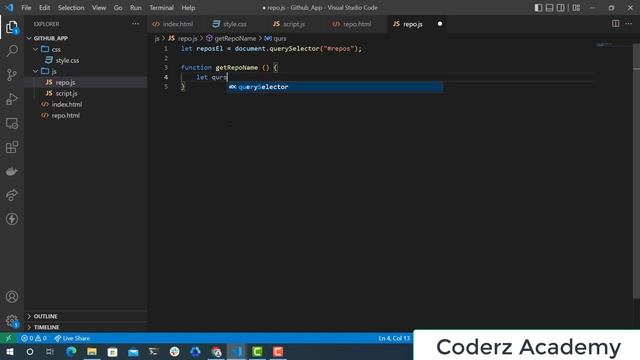The image size is (640, 360).
Task: Accept querySelector autocomplete suggestion
Action: (335, 87)
